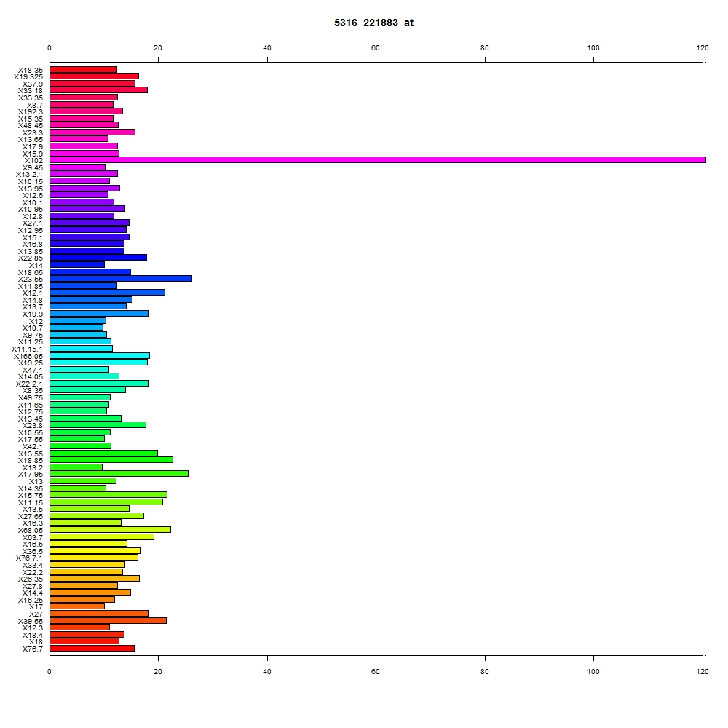Select the row label X19.325
Screen dimensions: 728x728
tap(28, 77)
